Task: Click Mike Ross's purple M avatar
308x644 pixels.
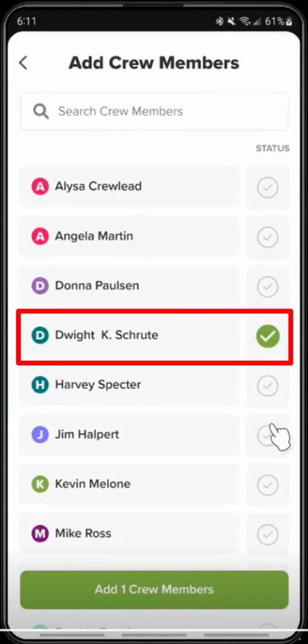Action: [x=40, y=534]
